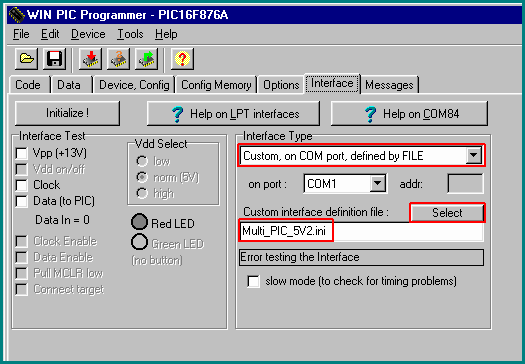The image size is (525, 364).
Task: Select the Interface tab
Action: (x=332, y=83)
